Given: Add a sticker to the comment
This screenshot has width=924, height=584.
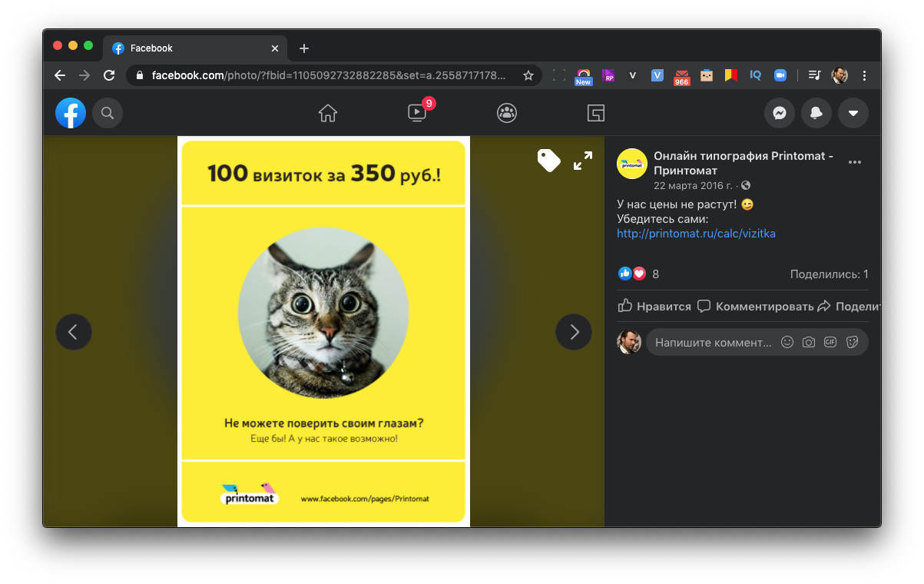Looking at the screenshot, I should [x=852, y=343].
